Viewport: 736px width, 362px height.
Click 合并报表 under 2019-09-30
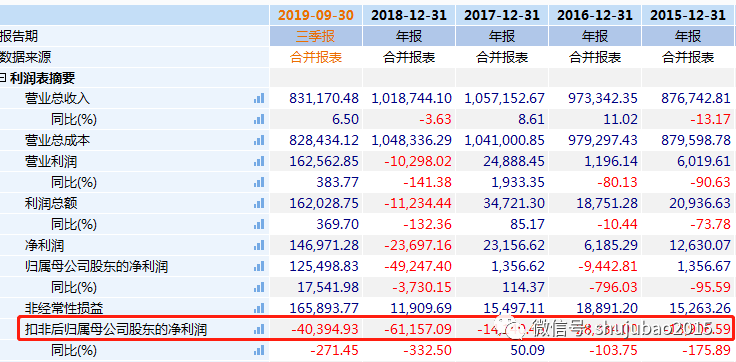(x=316, y=57)
